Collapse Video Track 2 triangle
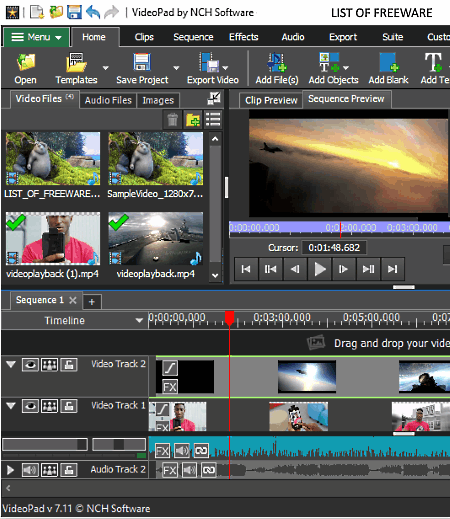The image size is (450, 519). (11, 364)
